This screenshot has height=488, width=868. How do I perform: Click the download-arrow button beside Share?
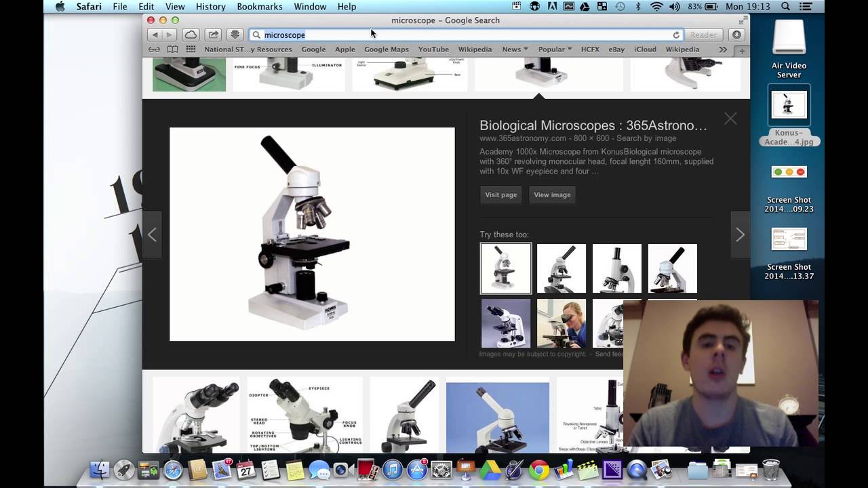(x=235, y=35)
